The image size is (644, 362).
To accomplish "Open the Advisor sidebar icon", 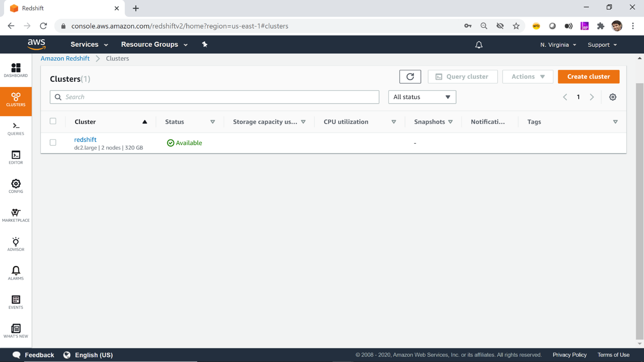I will [x=16, y=244].
